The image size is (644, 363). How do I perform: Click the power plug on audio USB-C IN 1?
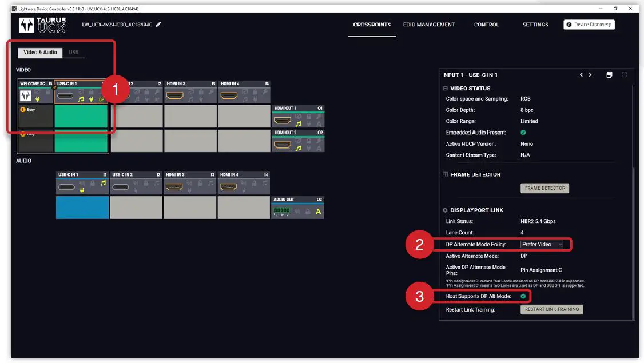coord(82,190)
